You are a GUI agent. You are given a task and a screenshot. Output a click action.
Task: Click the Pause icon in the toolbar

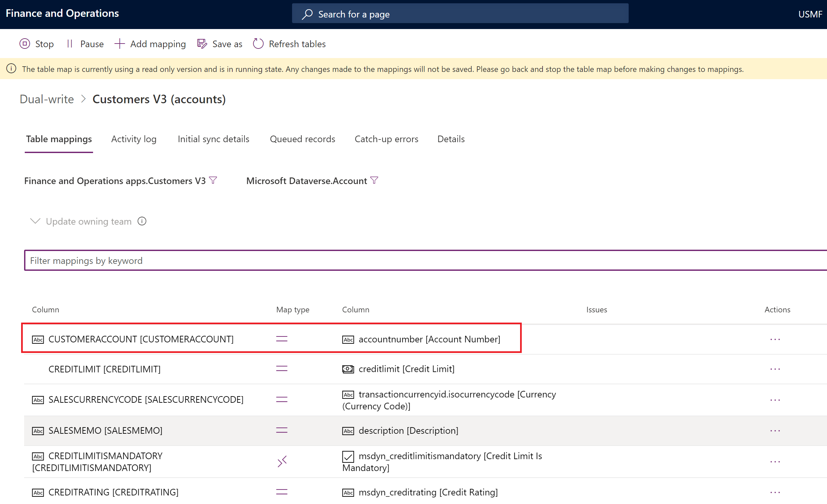pyautogui.click(x=70, y=44)
